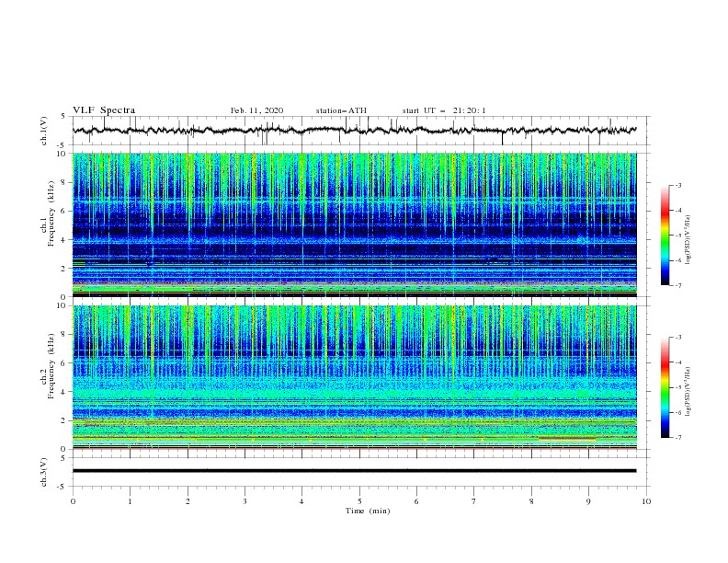Click the "station=ATH" header label
728x563 pixels.
341,110
